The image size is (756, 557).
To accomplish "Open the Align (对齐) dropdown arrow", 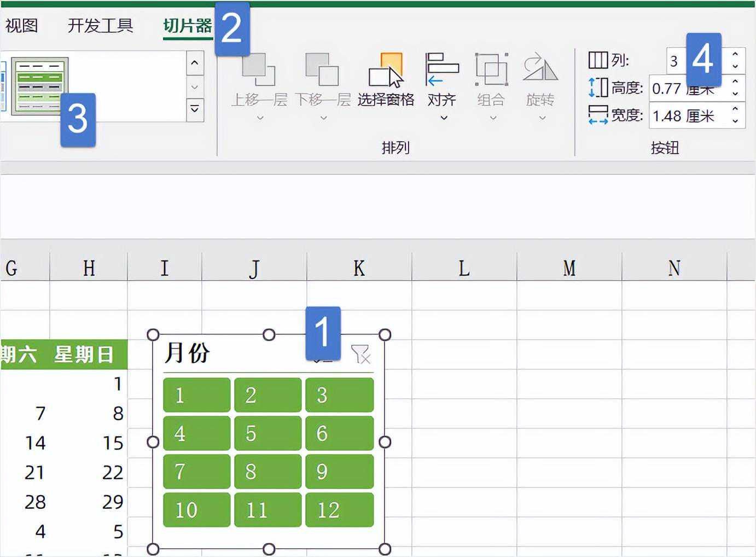I will [x=444, y=118].
